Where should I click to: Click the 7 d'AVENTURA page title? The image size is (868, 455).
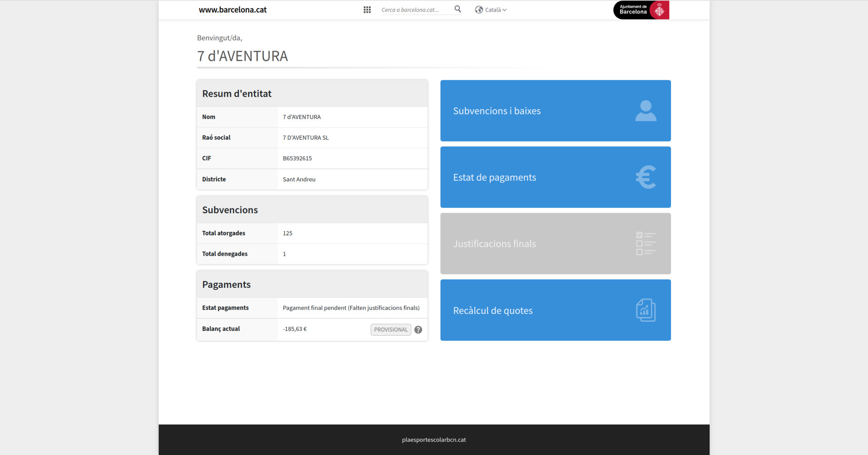[243, 56]
